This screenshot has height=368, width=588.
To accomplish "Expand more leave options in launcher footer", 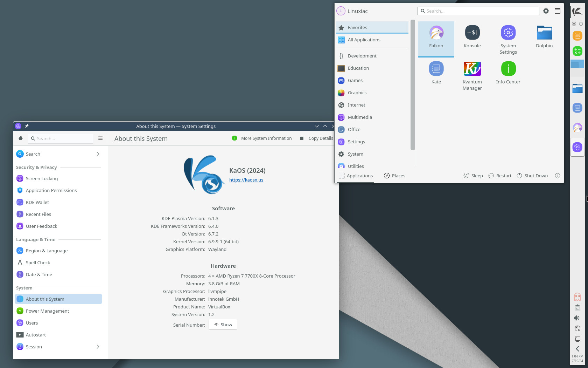I will coord(558,176).
